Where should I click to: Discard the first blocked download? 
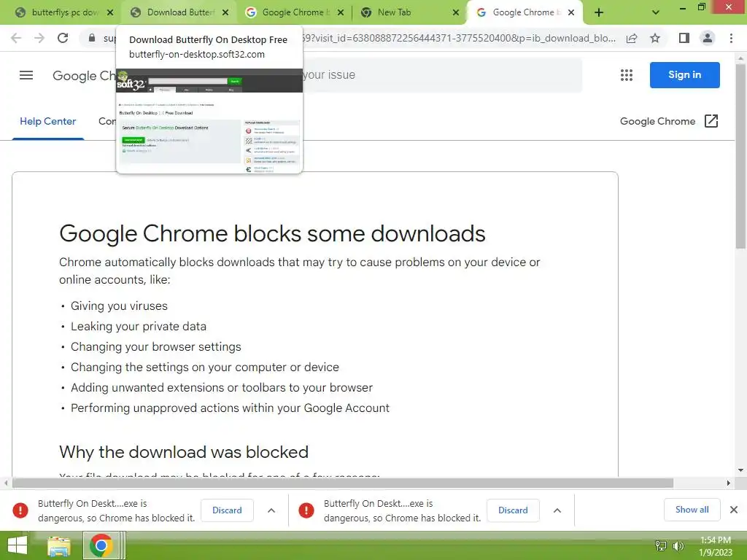coord(227,510)
